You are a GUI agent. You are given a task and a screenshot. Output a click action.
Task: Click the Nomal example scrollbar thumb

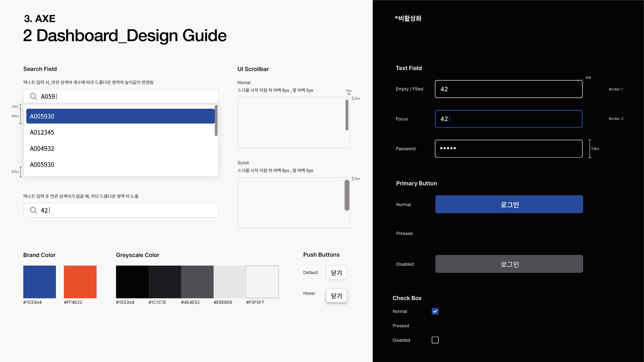tap(347, 115)
